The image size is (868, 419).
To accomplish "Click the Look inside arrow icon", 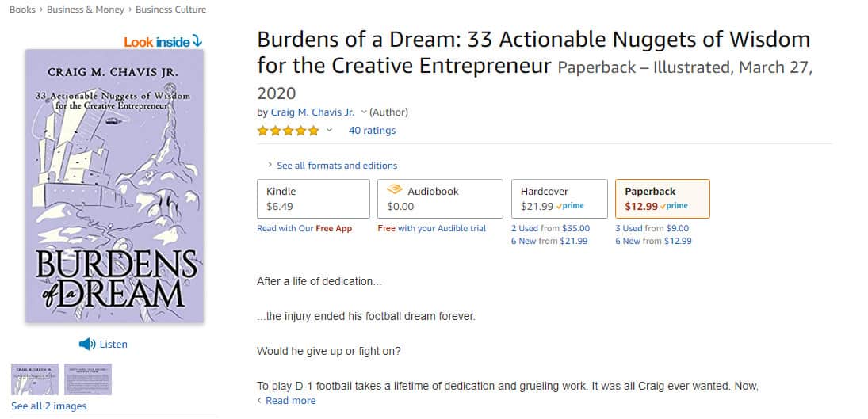I will 197,41.
